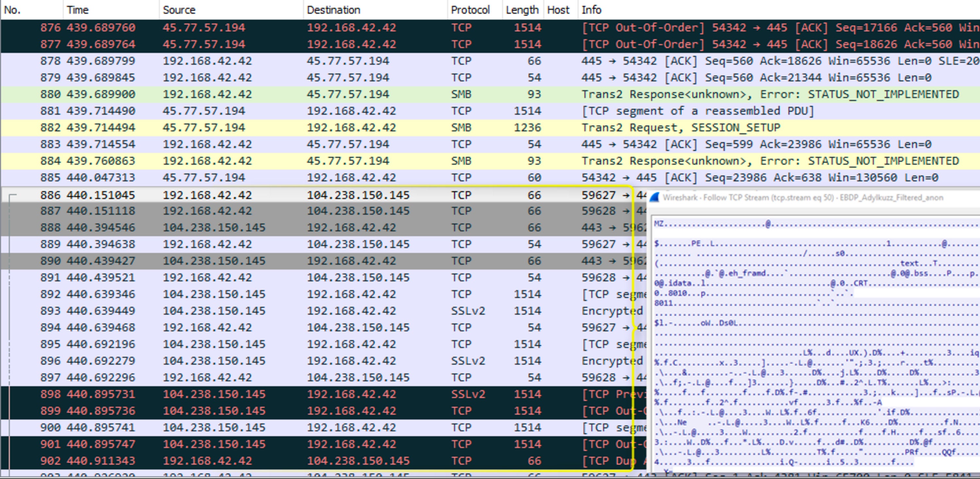
Task: Select packet 897 at time 440.692296
Action: tap(323, 378)
